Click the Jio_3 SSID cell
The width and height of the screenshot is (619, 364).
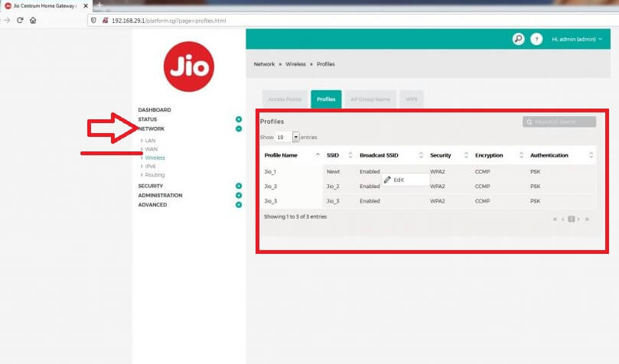tap(333, 200)
